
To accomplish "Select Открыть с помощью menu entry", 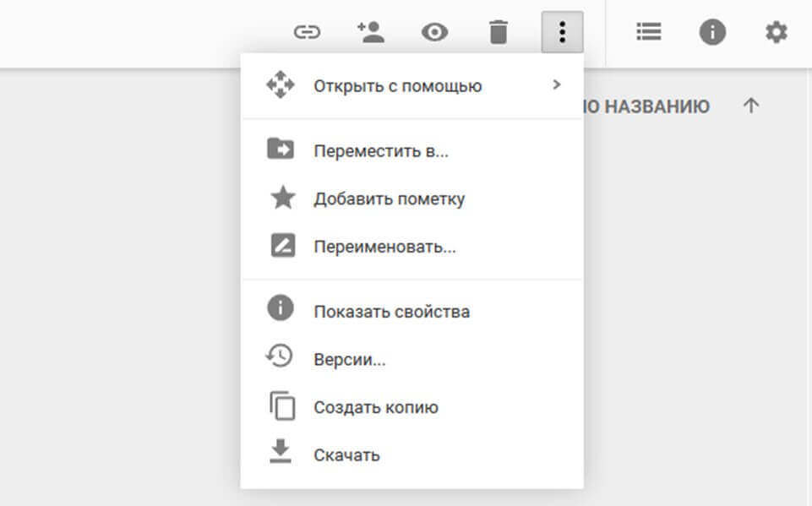I will (397, 86).
